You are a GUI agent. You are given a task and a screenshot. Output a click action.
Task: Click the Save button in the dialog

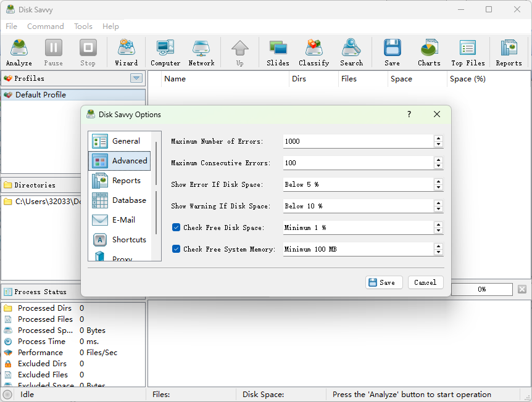(x=384, y=282)
